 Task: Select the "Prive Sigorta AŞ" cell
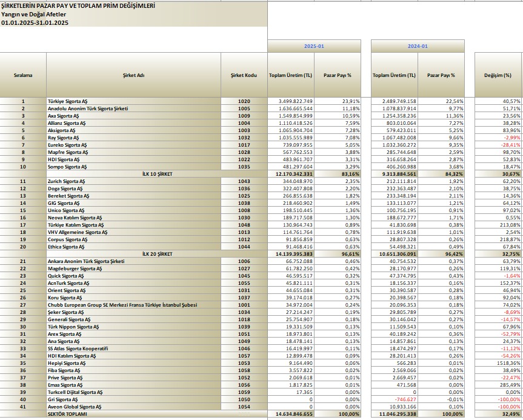point(133,378)
